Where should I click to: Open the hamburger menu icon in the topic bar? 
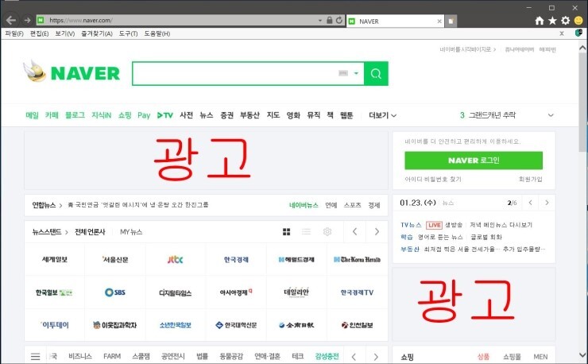(x=35, y=357)
